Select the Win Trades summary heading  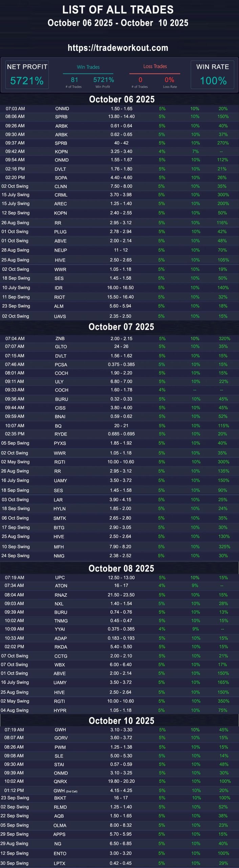tap(88, 67)
